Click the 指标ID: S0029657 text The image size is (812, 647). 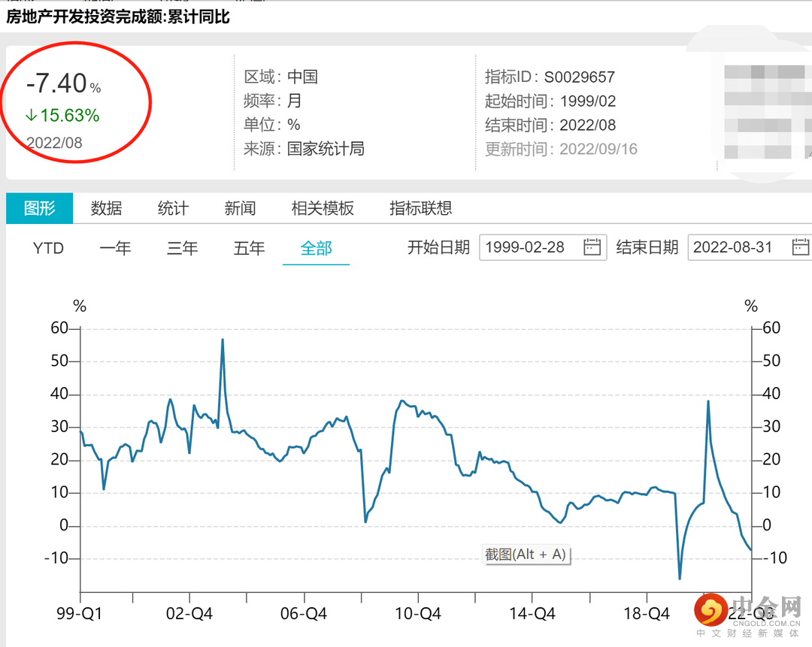[550, 77]
